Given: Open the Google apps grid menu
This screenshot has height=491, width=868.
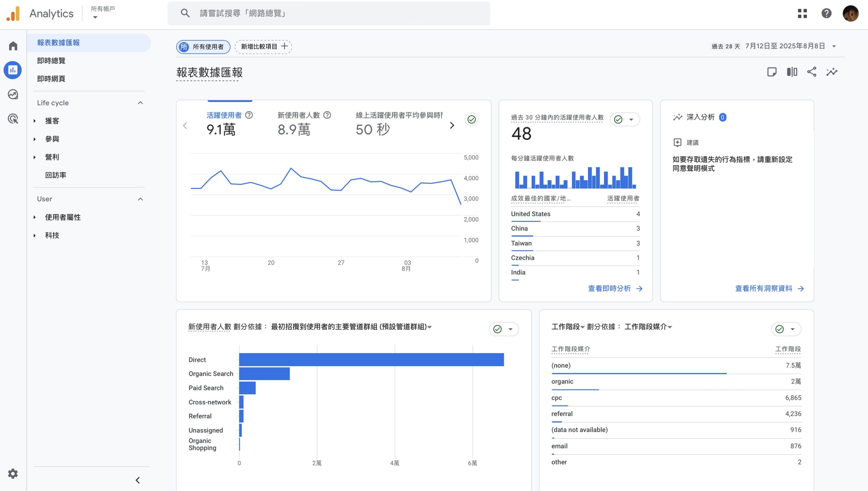Looking at the screenshot, I should (803, 13).
